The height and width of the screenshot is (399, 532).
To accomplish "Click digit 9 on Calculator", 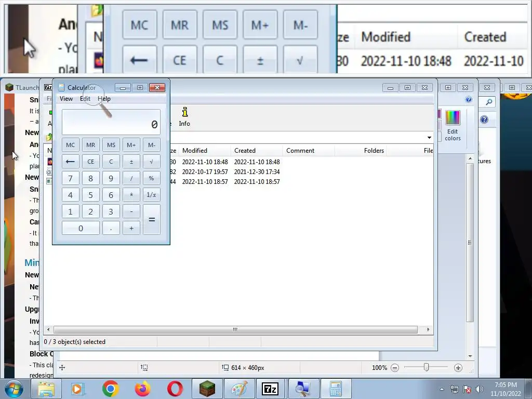I will click(111, 178).
